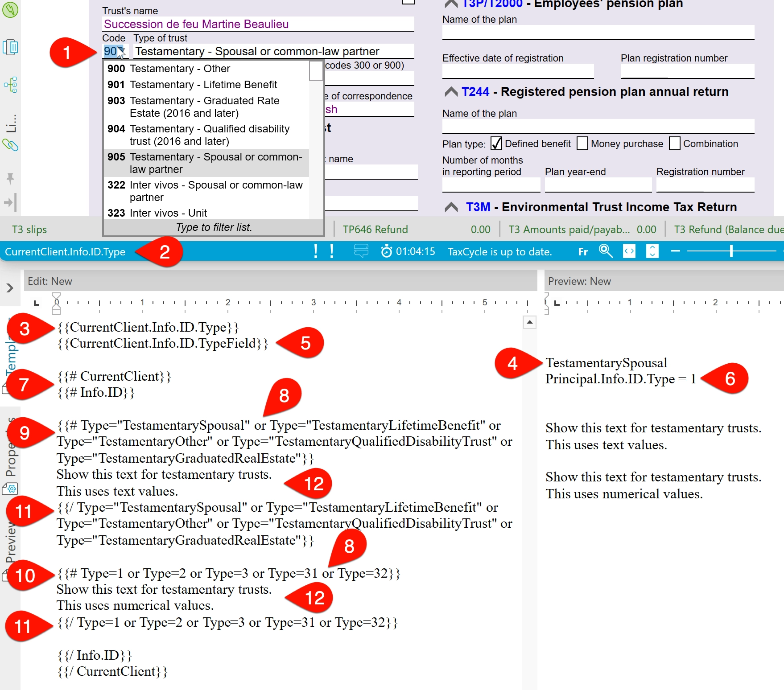This screenshot has height=690, width=784.
Task: Select 322 Inter vivos - Spousal partner
Action: (x=206, y=191)
